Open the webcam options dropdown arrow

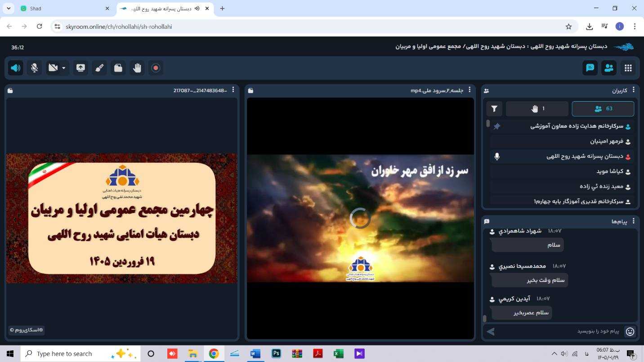tap(64, 68)
